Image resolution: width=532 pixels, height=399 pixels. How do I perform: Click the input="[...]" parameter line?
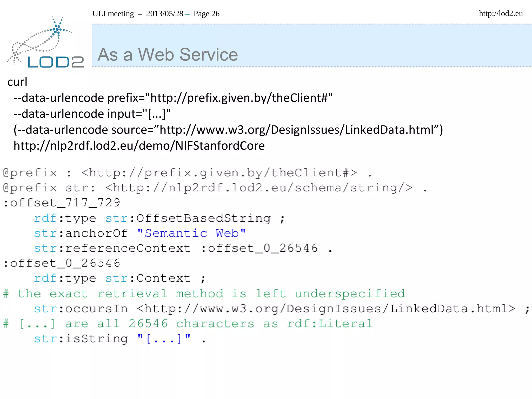pos(92,114)
